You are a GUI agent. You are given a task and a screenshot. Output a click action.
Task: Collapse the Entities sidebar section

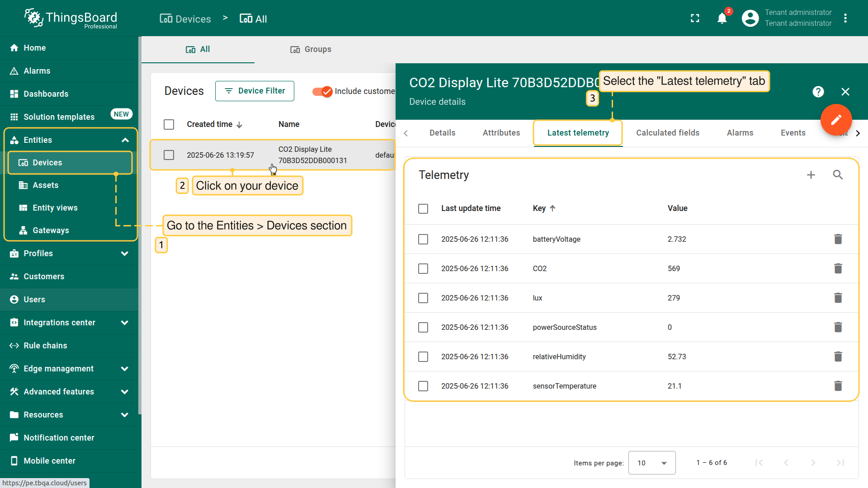click(125, 140)
